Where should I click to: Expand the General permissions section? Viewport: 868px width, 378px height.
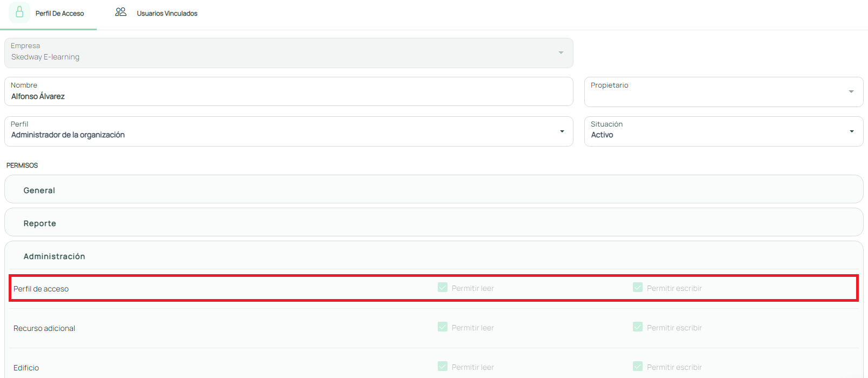(39, 190)
